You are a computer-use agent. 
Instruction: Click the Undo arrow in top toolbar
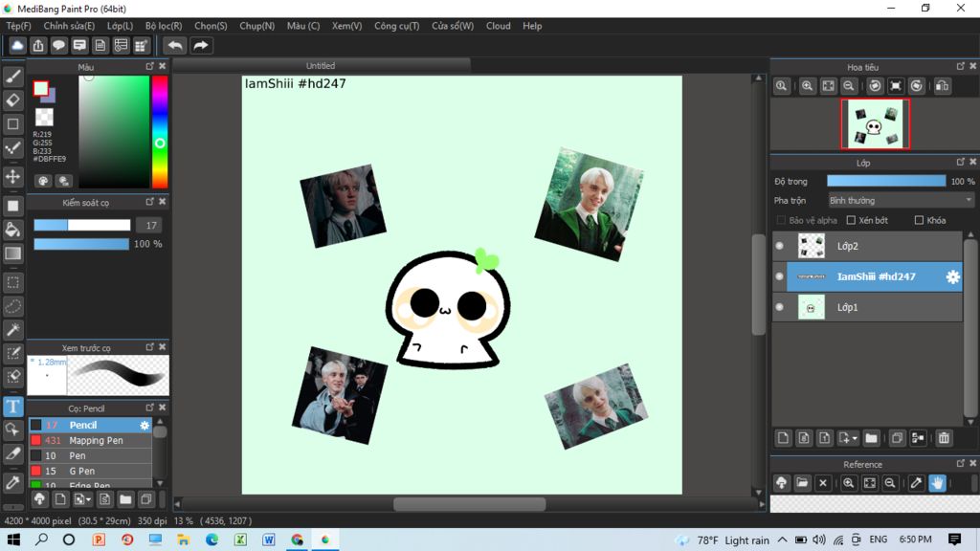174,45
